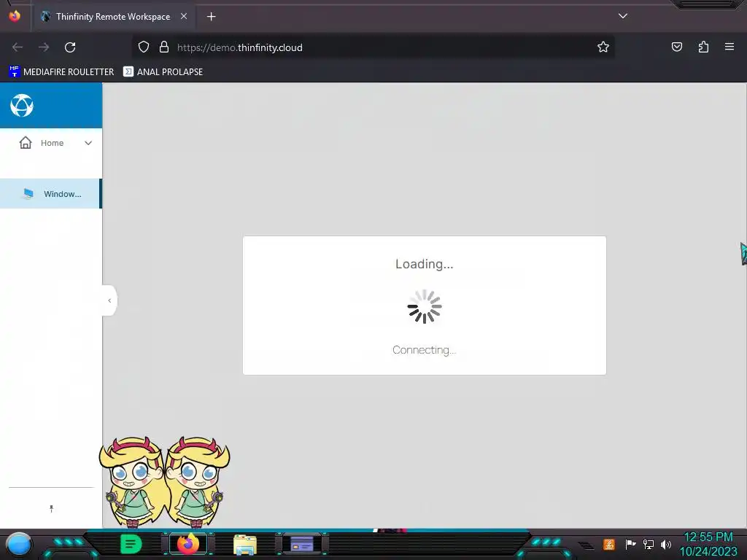Viewport: 747px width, 560px height.
Task: Close the Thinfinity Remote Workspace tab
Action: coord(184,16)
